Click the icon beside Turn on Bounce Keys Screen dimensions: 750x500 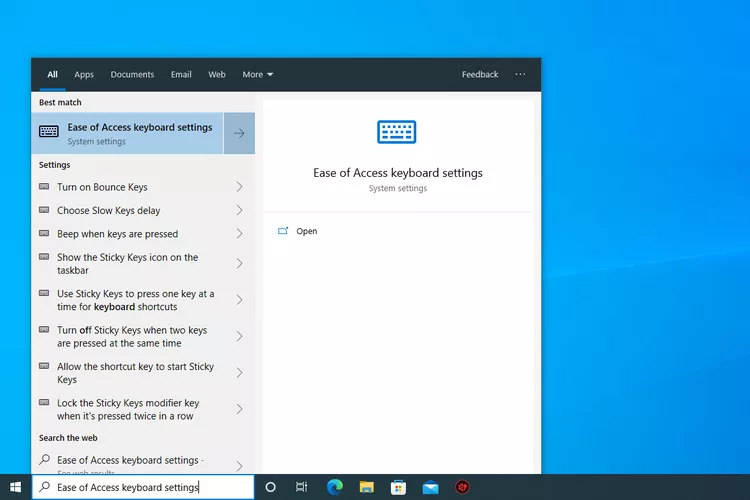click(44, 186)
